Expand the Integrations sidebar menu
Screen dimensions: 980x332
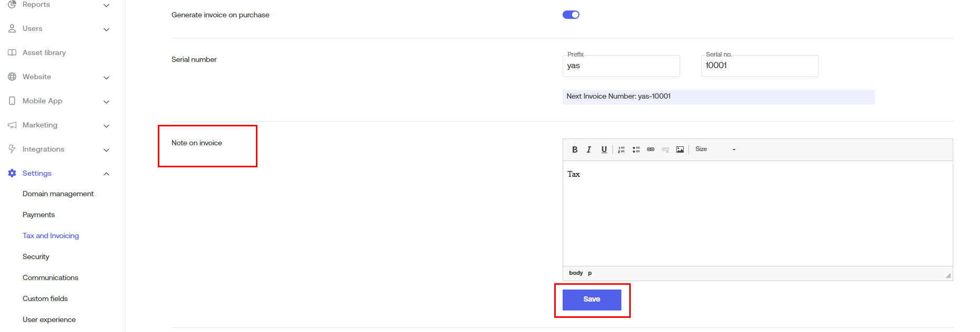(x=106, y=149)
